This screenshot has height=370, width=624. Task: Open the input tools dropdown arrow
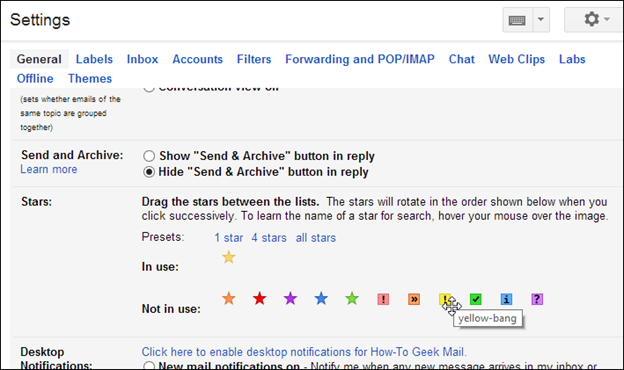[541, 20]
